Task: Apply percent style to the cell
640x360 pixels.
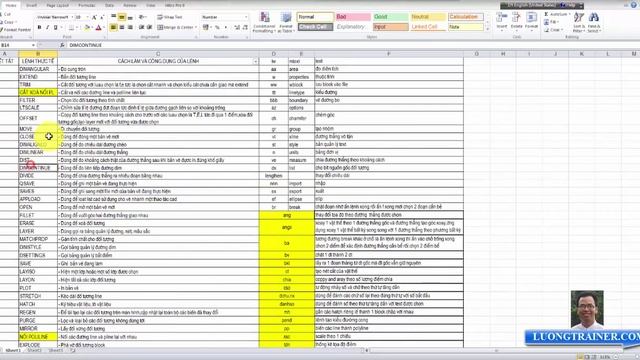Action: pyautogui.click(x=217, y=27)
